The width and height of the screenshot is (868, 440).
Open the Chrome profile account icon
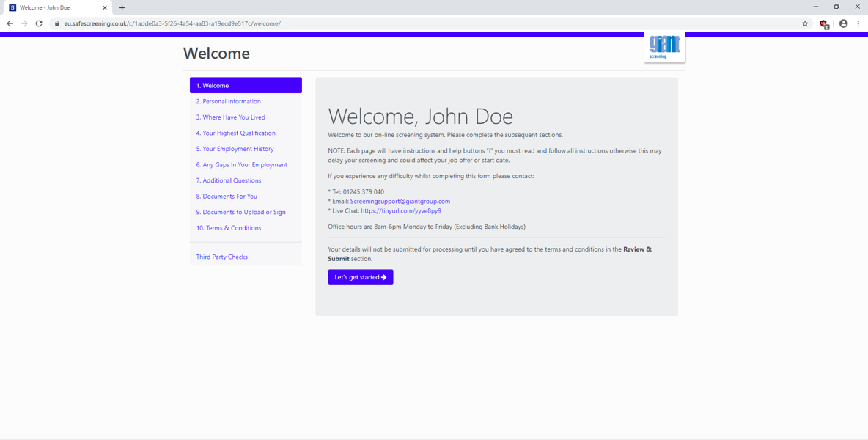(x=843, y=23)
